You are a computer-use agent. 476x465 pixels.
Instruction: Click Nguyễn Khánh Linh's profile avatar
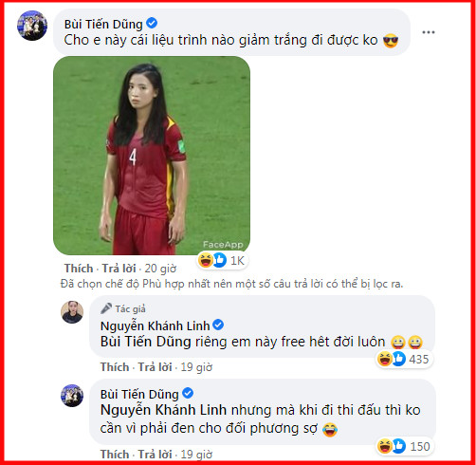72,312
